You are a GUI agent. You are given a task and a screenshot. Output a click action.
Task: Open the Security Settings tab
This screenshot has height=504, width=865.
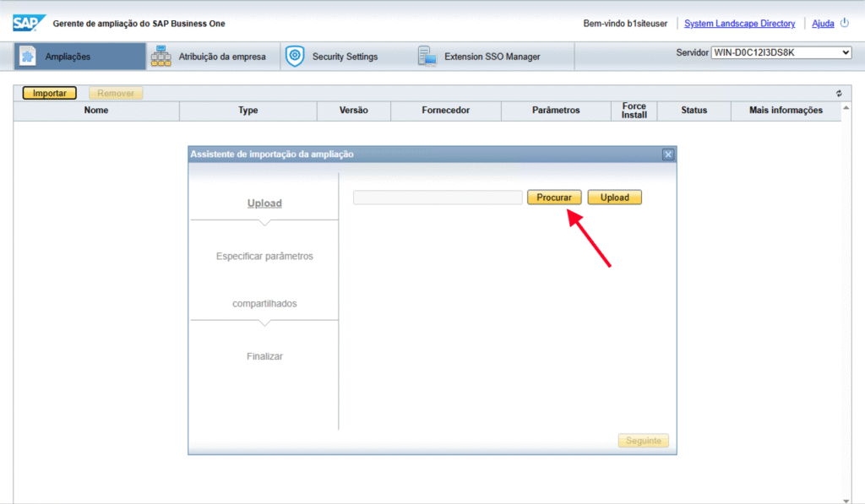click(345, 57)
